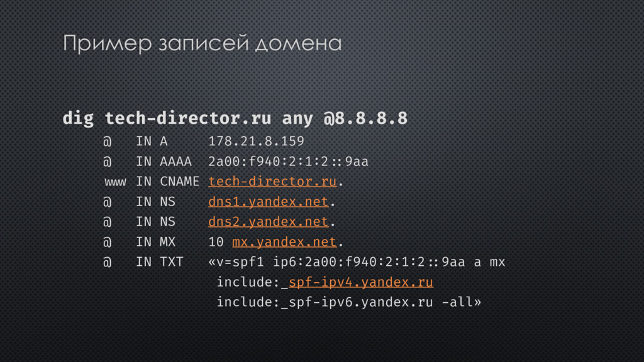Click the 'www' host label

[x=115, y=182]
